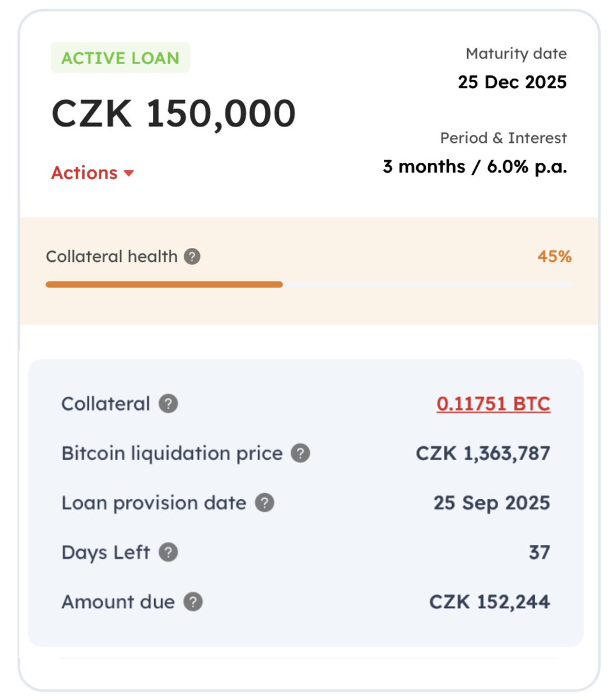Click the 25 Sep 2025 provision date
Viewport: 613px width, 700px height.
[x=491, y=503]
